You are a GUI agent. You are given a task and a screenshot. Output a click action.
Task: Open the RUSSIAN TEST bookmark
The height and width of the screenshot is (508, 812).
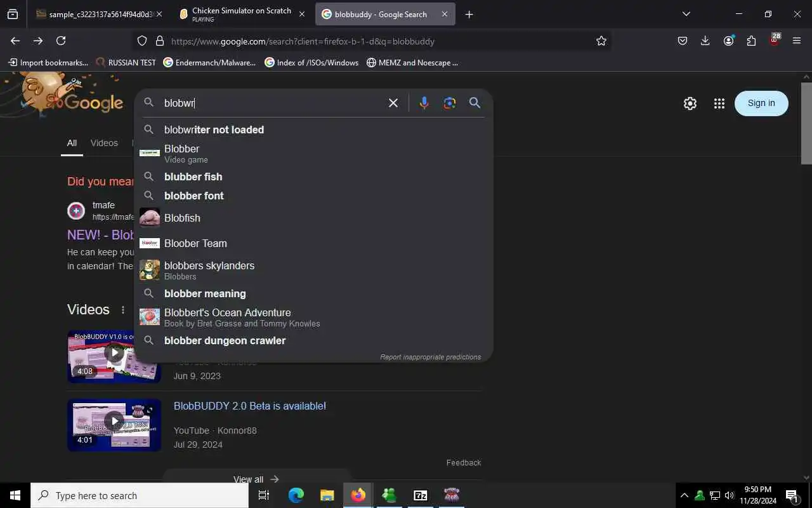[126, 62]
